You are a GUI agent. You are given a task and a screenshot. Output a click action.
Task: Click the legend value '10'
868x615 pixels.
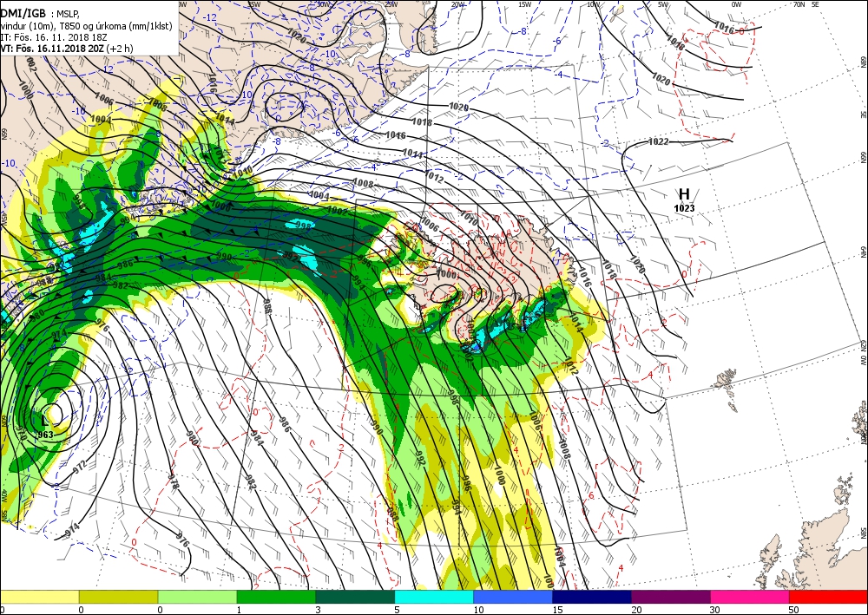click(x=478, y=610)
